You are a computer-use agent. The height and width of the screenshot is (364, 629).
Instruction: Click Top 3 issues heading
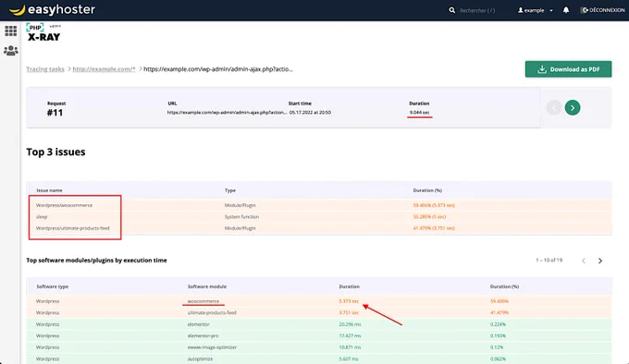(x=55, y=152)
